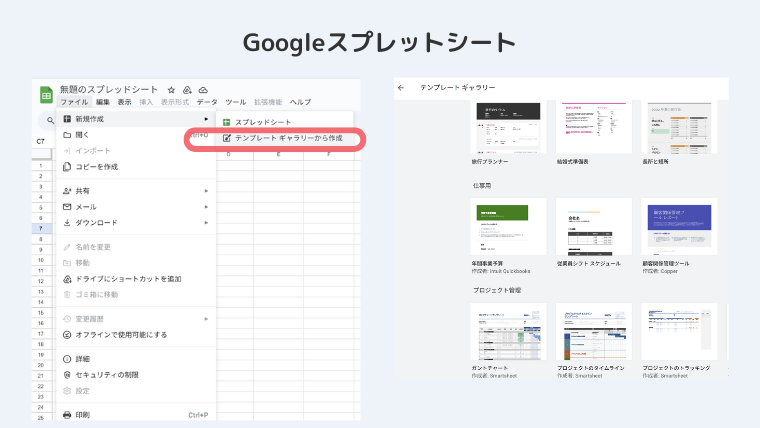Select ゴミ箱に移動 in the file menu
Image resolution: width=760 pixels, height=428 pixels.
136,295
